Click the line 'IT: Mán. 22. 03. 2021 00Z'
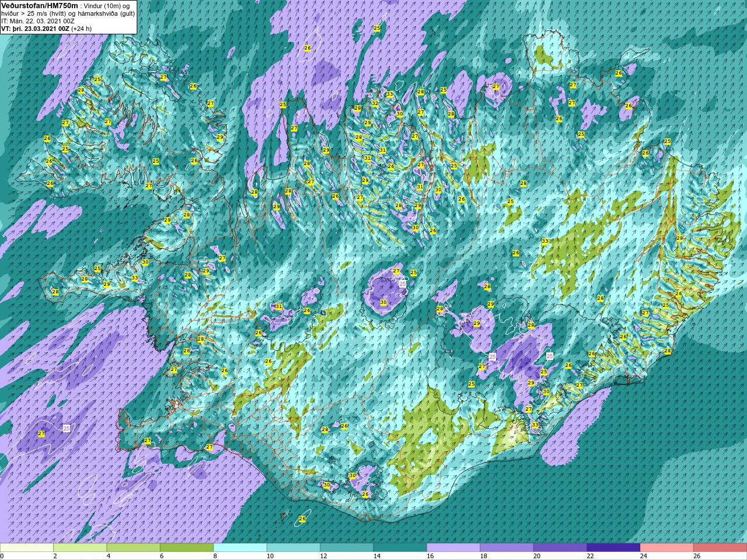747x560 pixels. click(x=38, y=21)
